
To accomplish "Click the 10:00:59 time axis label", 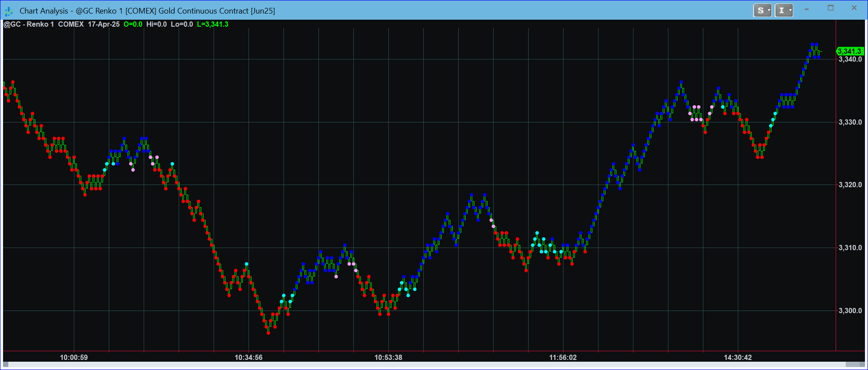I will 74,358.
